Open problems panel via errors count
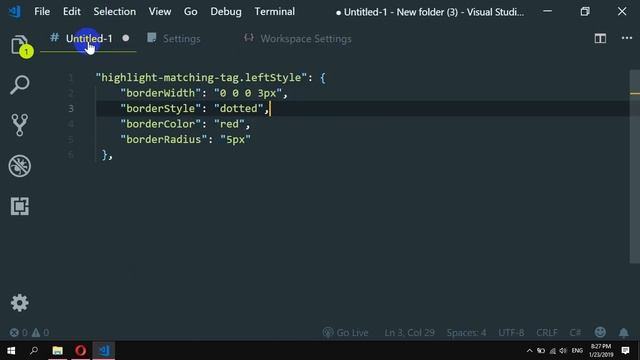The image size is (640, 360). click(19, 333)
